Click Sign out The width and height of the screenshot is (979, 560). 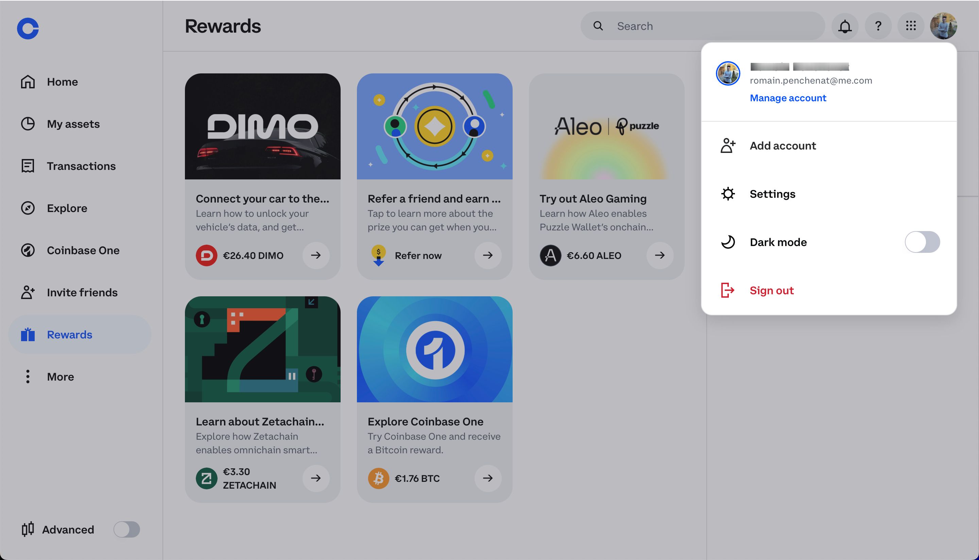pyautogui.click(x=829, y=291)
